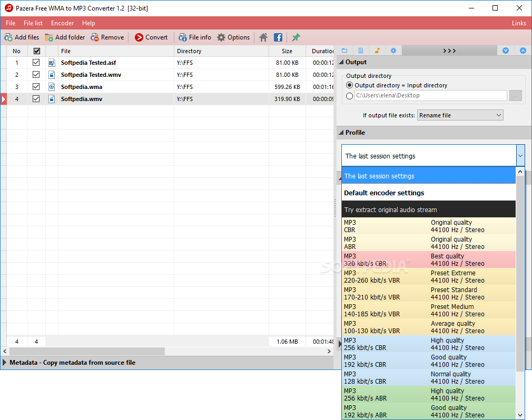This screenshot has height=420, width=532.
Task: Switch to the audio note panel tab
Action: (377, 51)
